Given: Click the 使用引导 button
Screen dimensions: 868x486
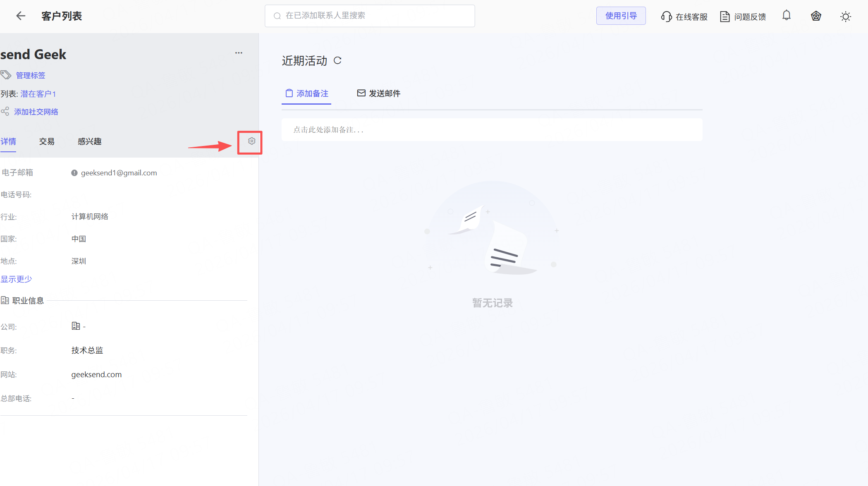Looking at the screenshot, I should pos(621,16).
